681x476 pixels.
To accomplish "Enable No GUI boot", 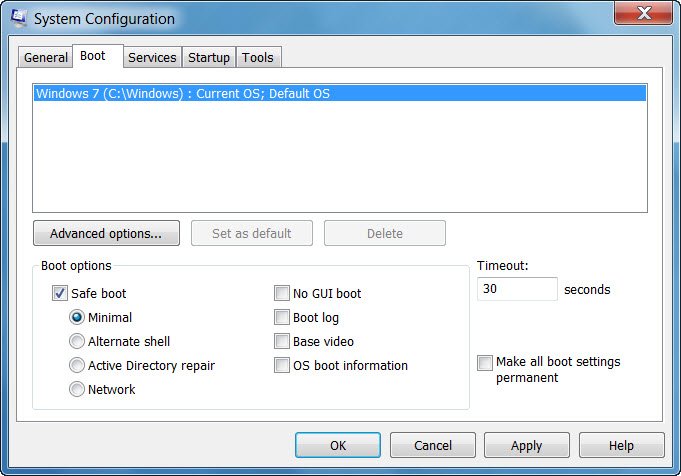I will (282, 294).
